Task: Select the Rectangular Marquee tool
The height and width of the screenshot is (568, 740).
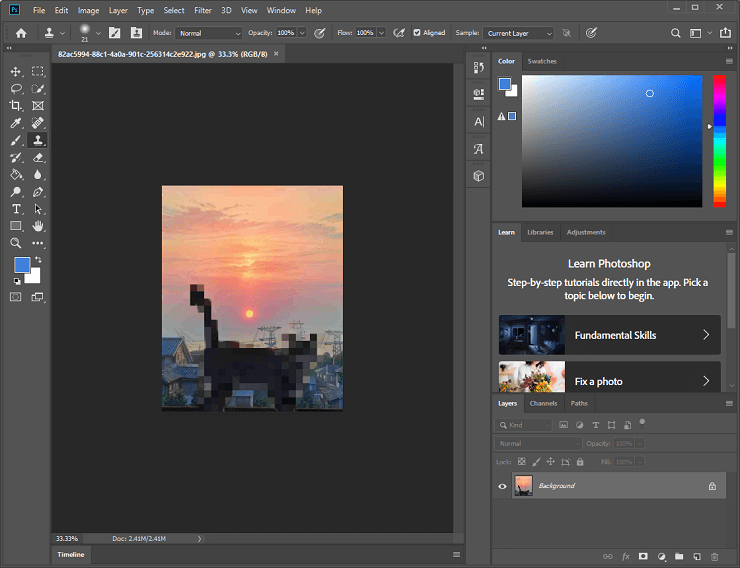Action: point(38,71)
